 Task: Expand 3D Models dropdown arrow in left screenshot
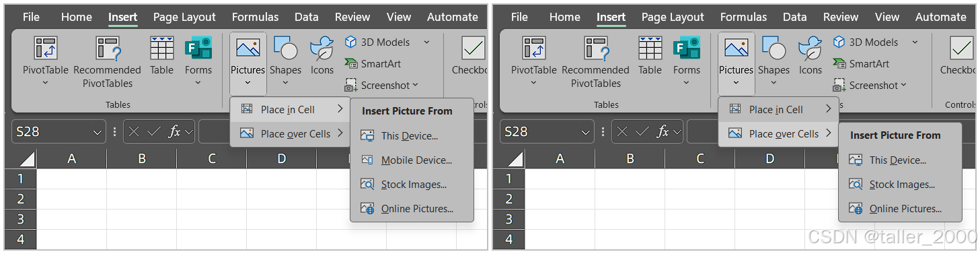point(426,42)
